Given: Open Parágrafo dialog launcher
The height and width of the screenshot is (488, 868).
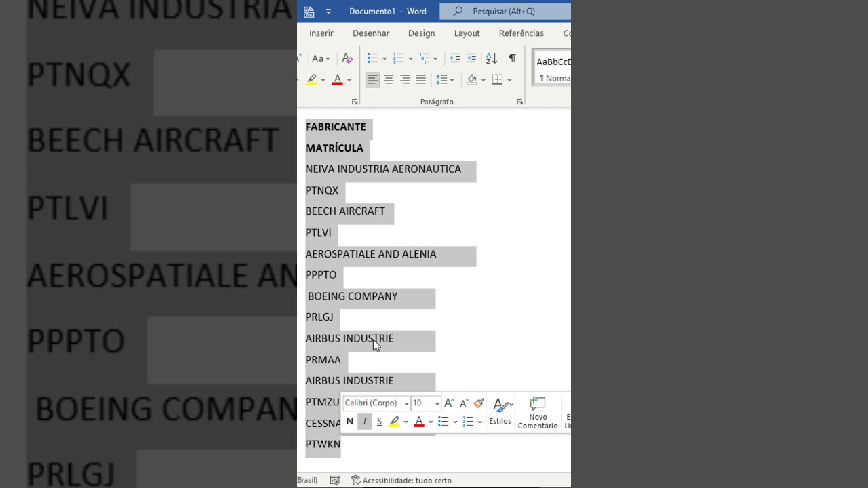Looking at the screenshot, I should tap(520, 102).
